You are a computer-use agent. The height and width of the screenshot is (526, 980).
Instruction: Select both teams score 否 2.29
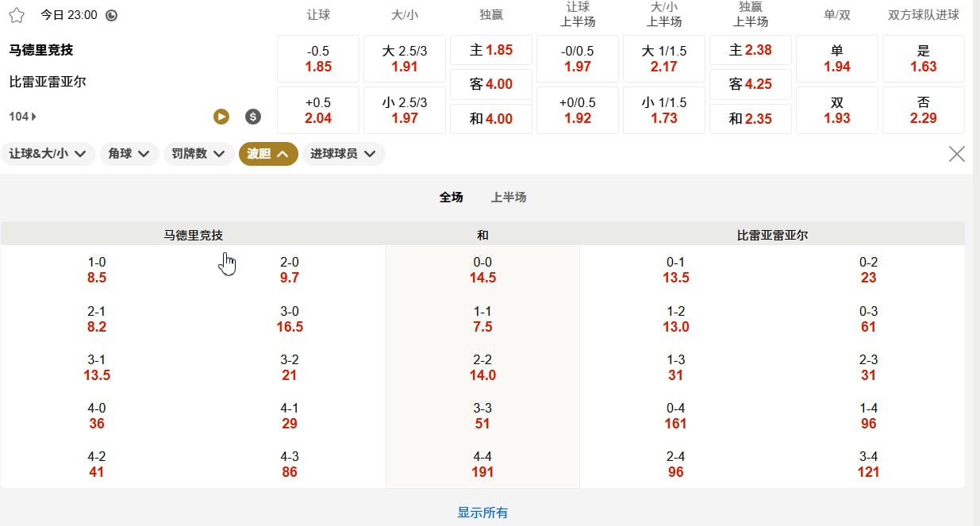click(x=924, y=110)
